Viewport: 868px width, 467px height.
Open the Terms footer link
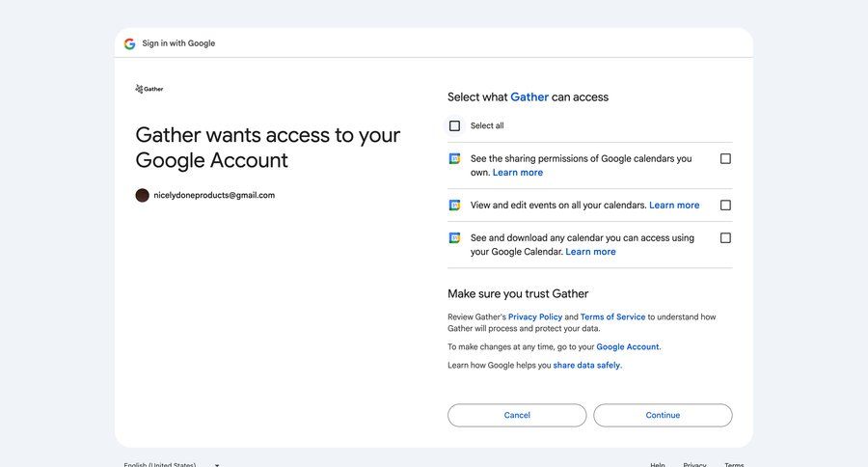click(734, 464)
